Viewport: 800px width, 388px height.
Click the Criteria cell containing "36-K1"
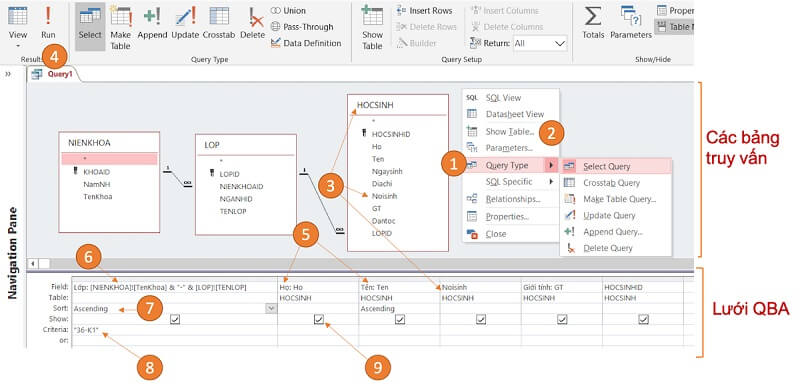174,330
